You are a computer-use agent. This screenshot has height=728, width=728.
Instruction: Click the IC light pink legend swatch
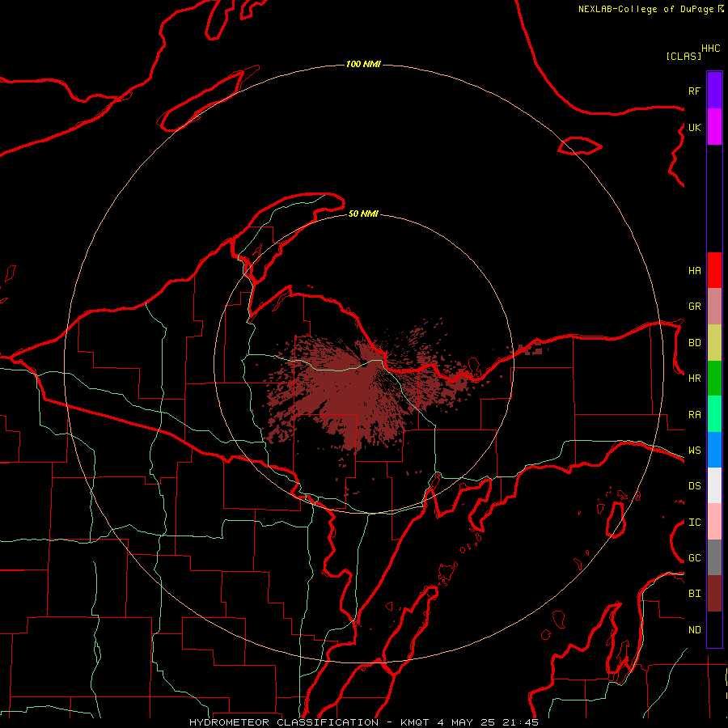click(714, 522)
